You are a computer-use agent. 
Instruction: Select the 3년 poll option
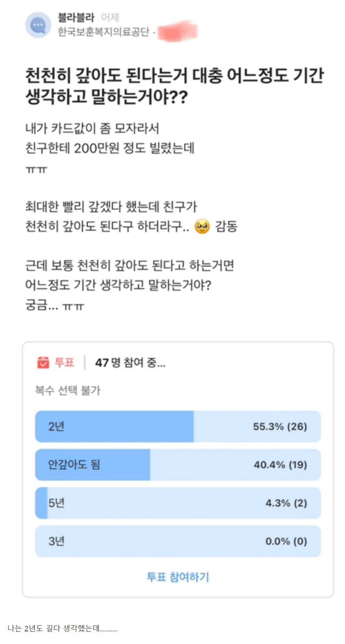click(x=177, y=541)
